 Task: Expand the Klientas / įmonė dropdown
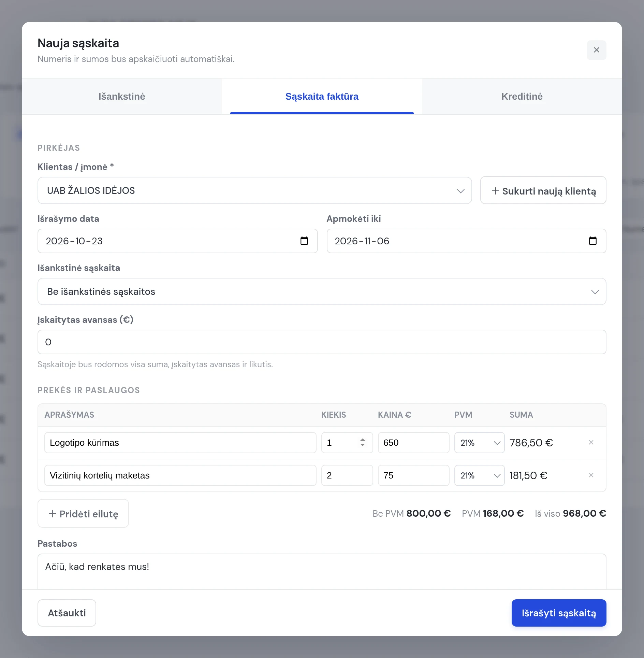(x=254, y=190)
